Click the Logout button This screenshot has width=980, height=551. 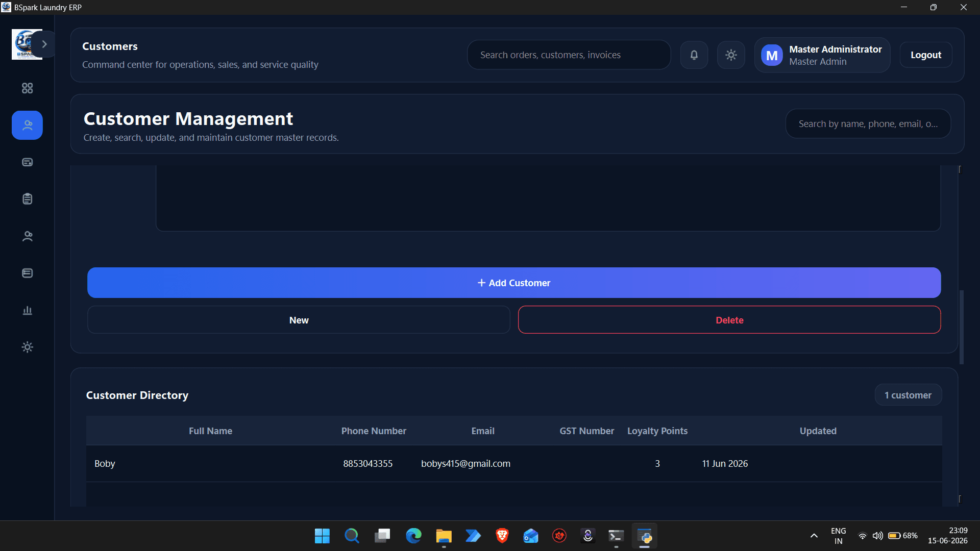[x=926, y=55]
